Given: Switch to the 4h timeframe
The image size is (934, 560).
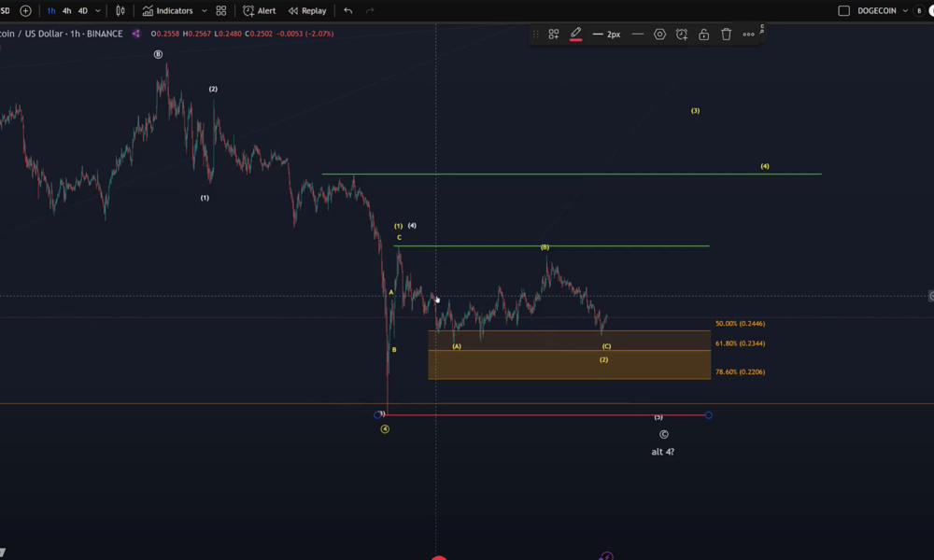Looking at the screenshot, I should 66,11.
